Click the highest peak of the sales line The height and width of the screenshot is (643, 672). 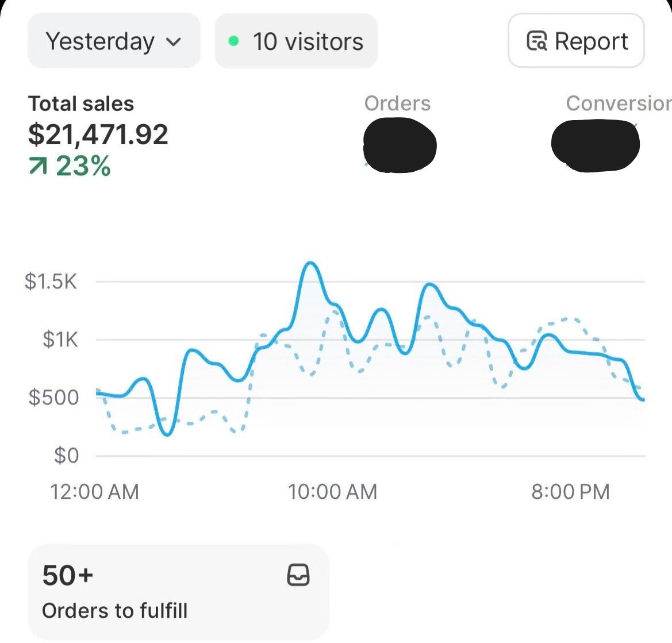point(310,263)
